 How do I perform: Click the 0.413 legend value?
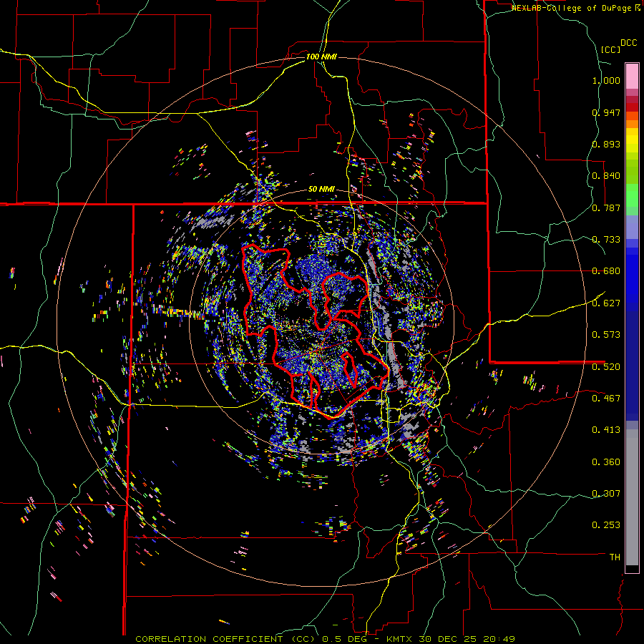coord(606,430)
